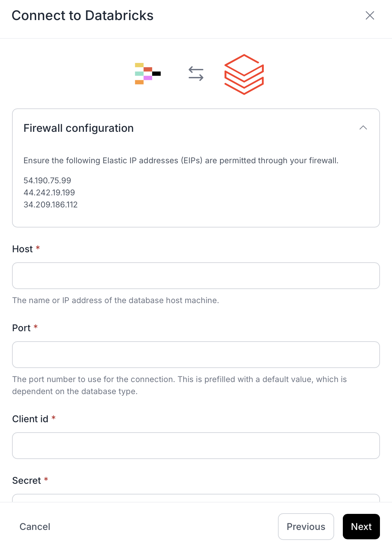Viewport: 392px width, 548px height.
Task: Focus the Host input field
Action: pos(196,276)
